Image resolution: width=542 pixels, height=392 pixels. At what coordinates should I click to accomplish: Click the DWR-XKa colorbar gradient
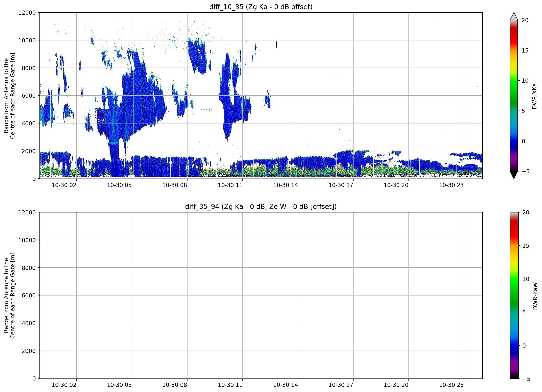pos(514,96)
